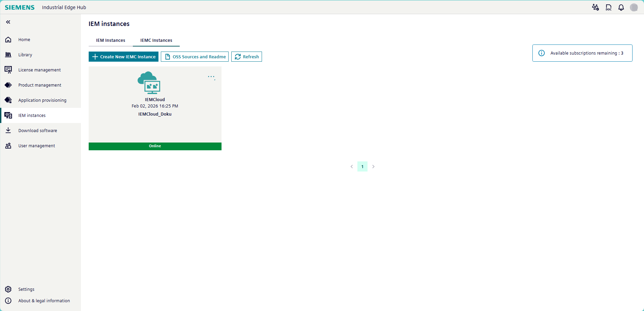Switch to the IEM Instances tab
The image size is (644, 311).
pos(110,40)
